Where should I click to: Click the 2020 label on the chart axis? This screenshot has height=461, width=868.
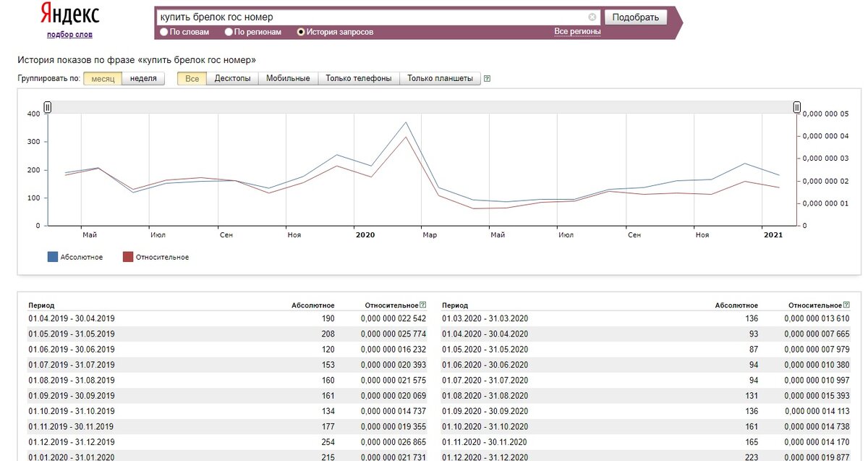point(365,235)
